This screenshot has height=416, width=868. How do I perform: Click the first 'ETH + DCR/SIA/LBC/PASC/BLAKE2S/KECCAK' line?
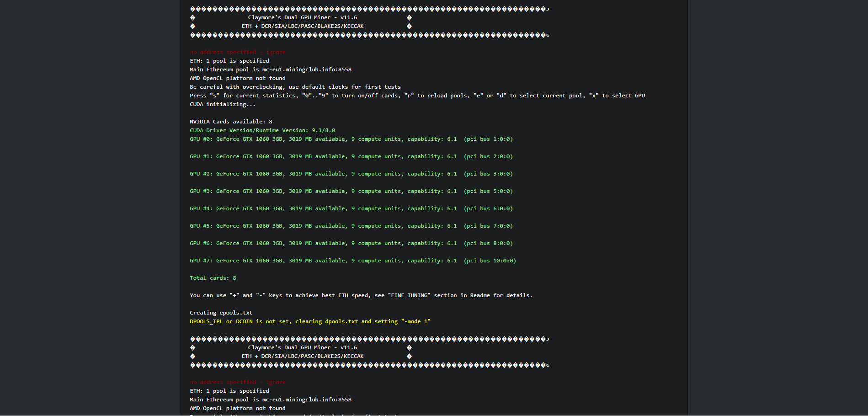(x=303, y=26)
